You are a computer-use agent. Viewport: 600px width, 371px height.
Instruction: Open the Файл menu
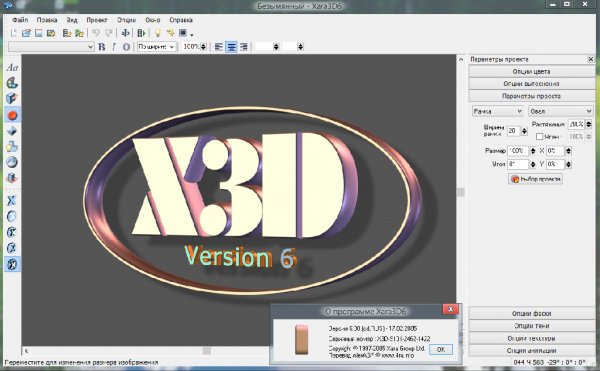20,20
